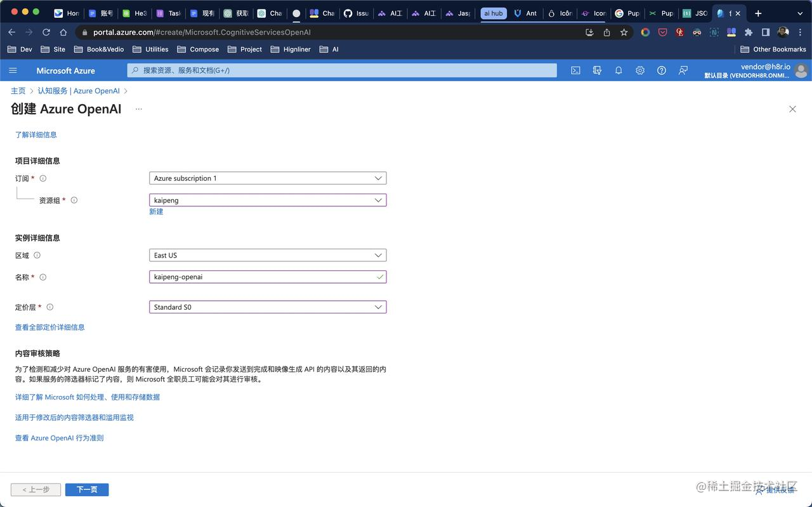This screenshot has width=812, height=507.
Task: Open the Azure portal settings gear
Action: point(640,70)
